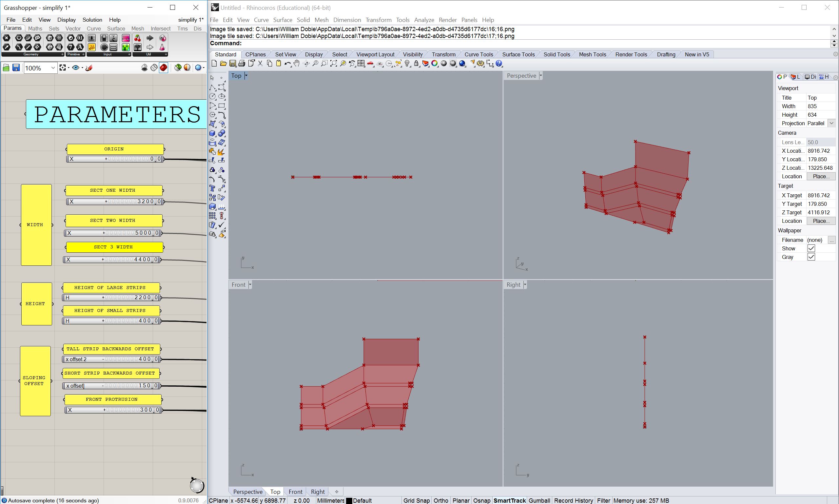This screenshot has height=504, width=839.
Task: Toggle the wallpaper Show checkbox
Action: pyautogui.click(x=811, y=249)
